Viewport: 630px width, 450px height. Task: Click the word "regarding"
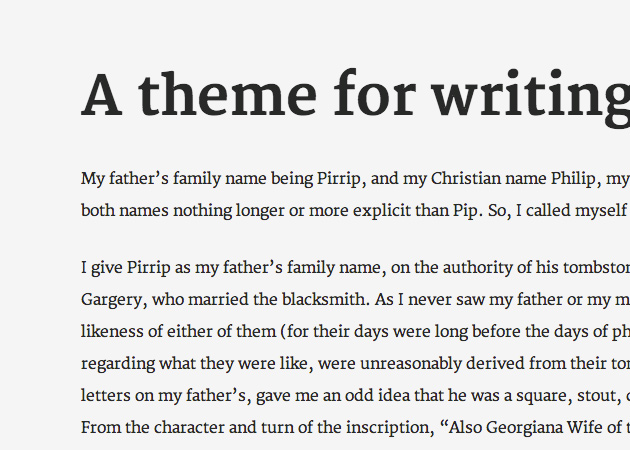point(116,363)
